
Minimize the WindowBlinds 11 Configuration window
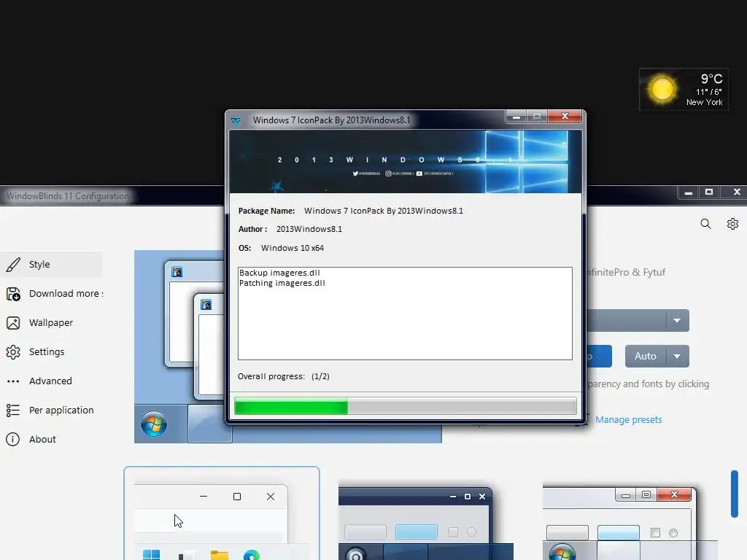(x=689, y=192)
